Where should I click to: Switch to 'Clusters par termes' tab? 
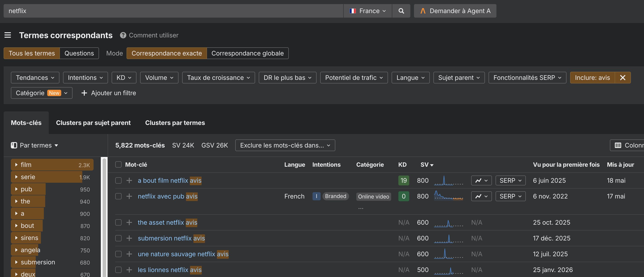click(175, 123)
